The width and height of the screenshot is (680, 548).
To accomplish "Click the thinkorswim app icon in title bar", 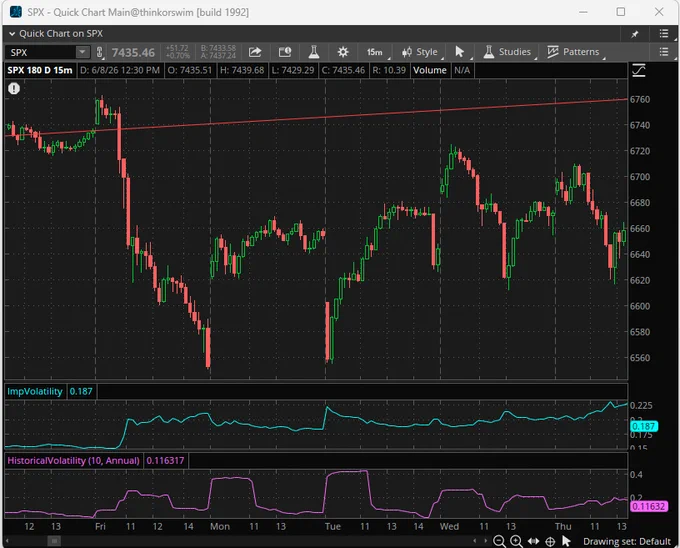I will pyautogui.click(x=16, y=12).
